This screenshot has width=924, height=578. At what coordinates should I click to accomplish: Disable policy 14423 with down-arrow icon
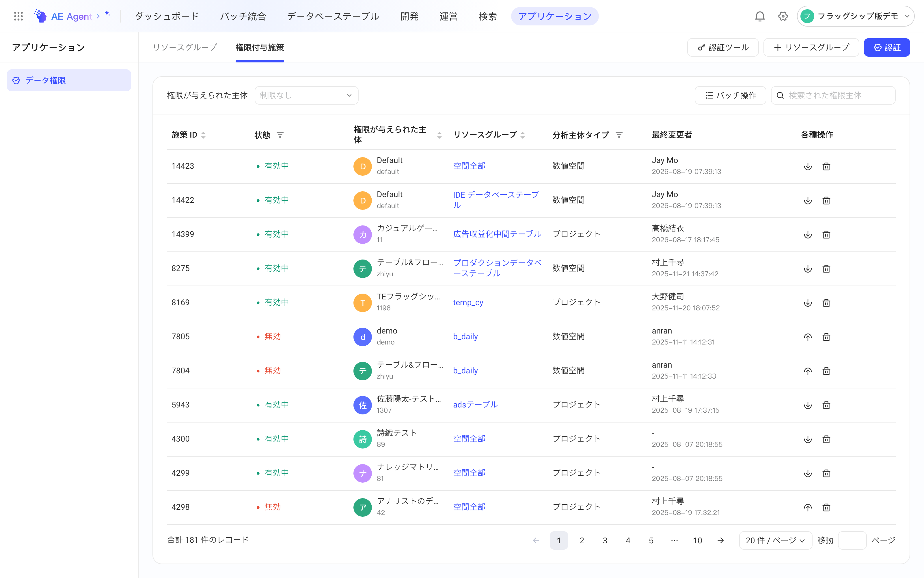tap(808, 167)
